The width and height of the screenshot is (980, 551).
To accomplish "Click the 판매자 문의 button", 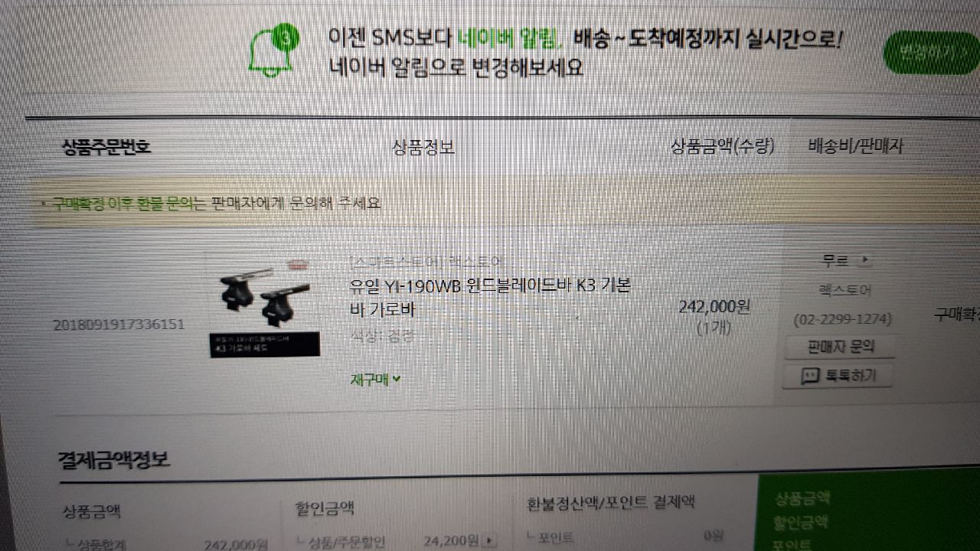I will (x=840, y=347).
